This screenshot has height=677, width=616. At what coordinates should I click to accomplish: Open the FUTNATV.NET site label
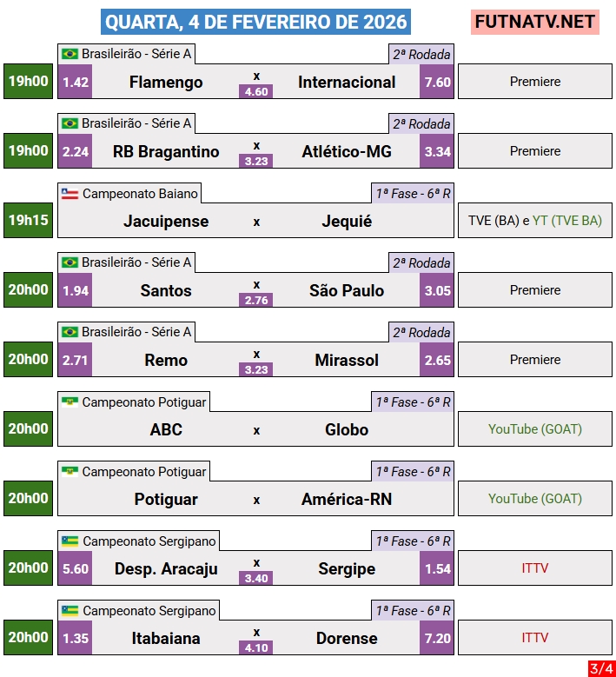tap(535, 22)
